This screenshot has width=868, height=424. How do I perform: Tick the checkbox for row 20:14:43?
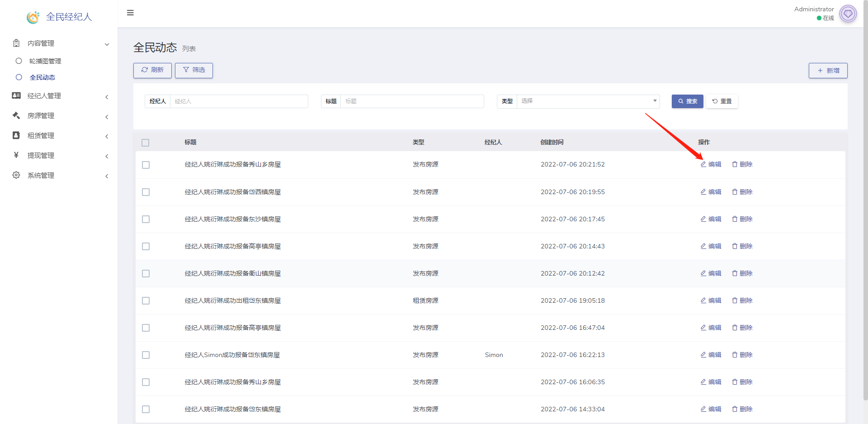point(146,247)
